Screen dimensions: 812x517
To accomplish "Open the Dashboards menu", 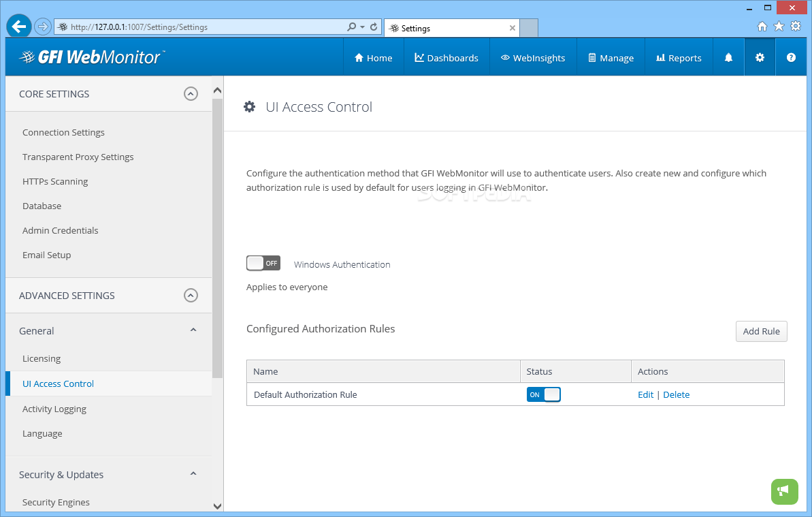I will (446, 57).
